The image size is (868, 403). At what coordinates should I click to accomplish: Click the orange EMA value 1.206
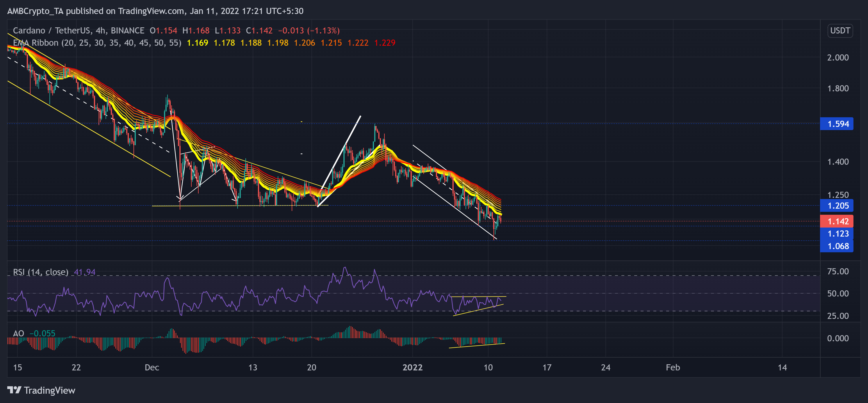[x=305, y=43]
